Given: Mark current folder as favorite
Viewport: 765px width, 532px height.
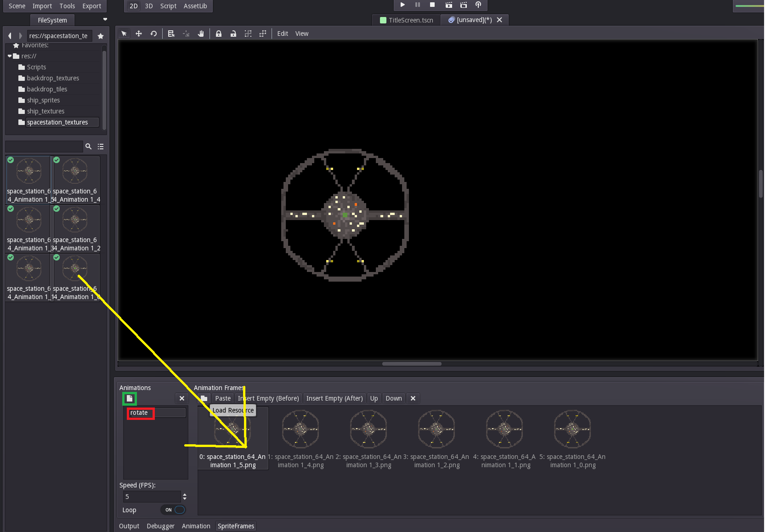Looking at the screenshot, I should [x=101, y=36].
